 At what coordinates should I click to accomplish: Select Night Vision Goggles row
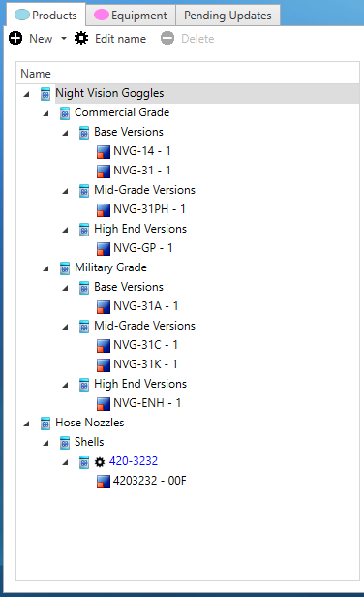tap(207, 93)
